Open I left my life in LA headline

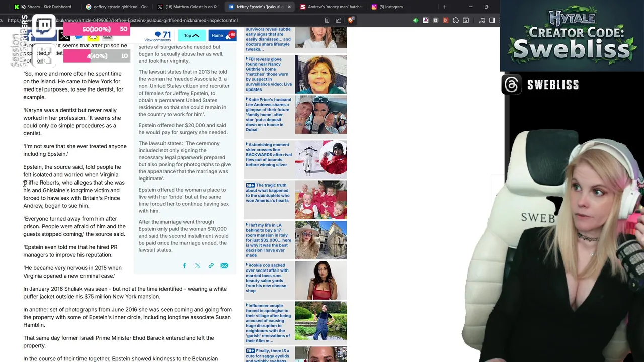point(268,240)
